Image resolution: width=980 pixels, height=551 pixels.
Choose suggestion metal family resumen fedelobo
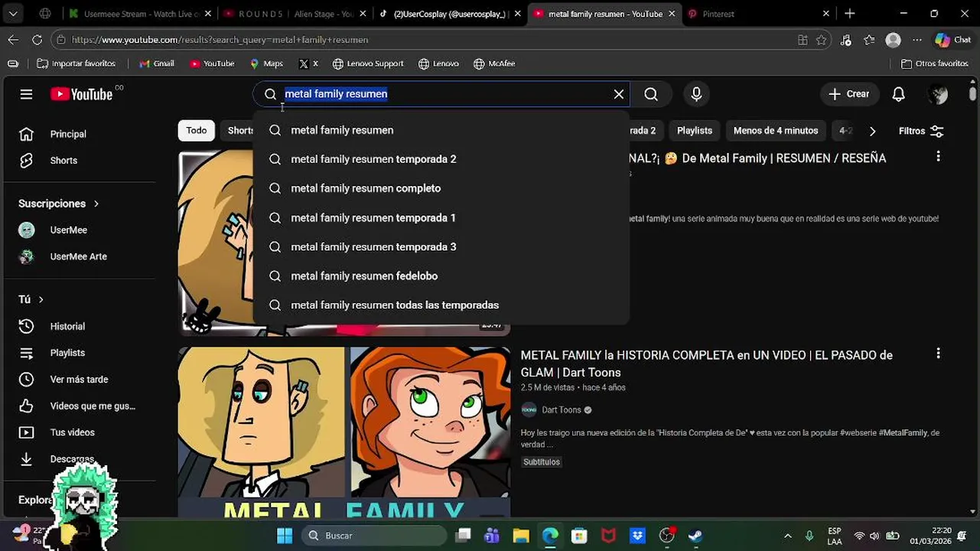pyautogui.click(x=441, y=276)
